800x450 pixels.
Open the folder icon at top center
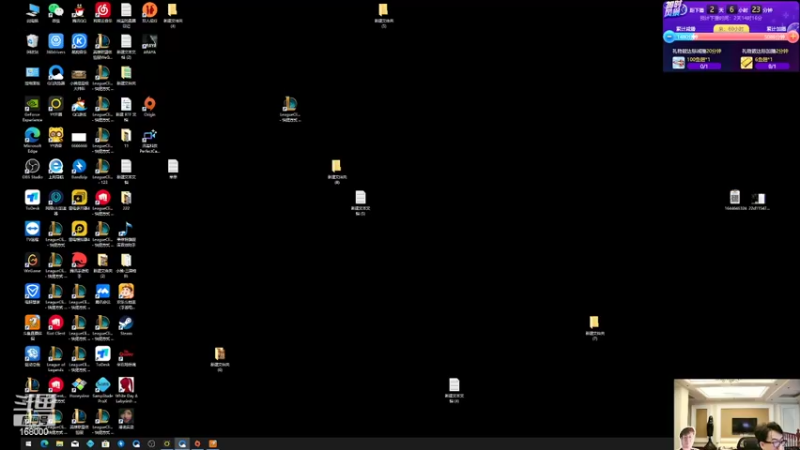[x=383, y=15]
